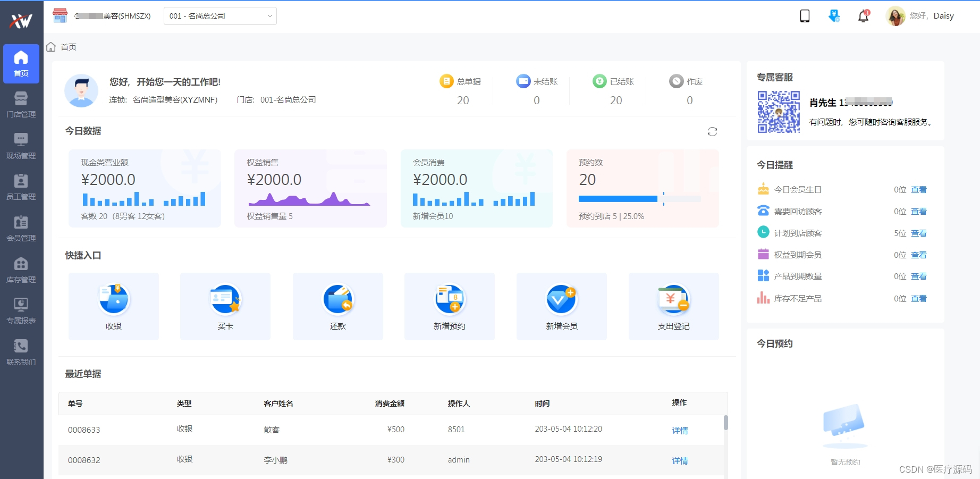Open the 收银 quick entry

[114, 306]
